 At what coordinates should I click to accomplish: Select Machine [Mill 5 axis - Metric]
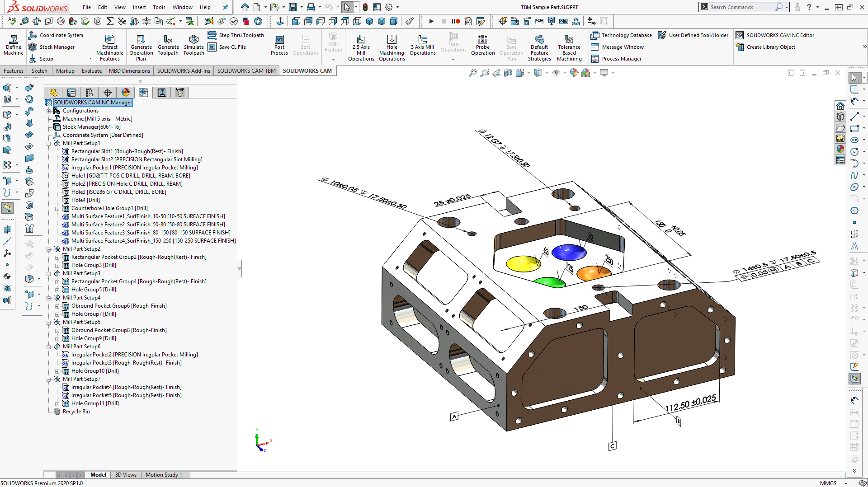point(97,119)
